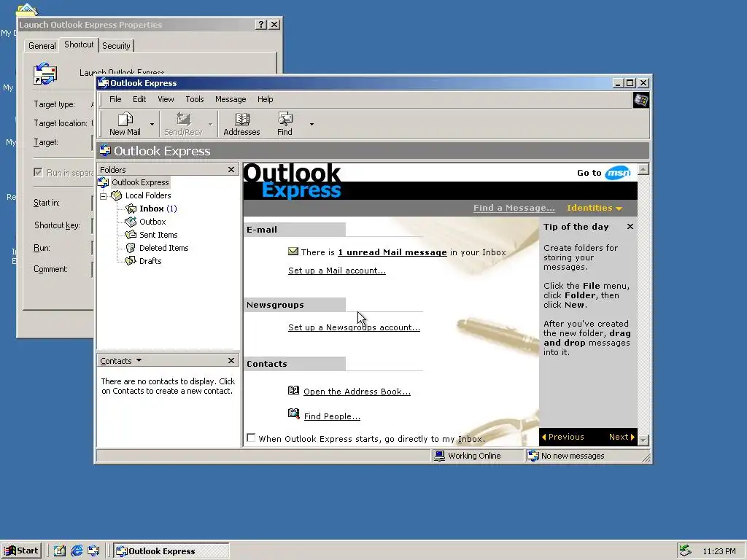Click the Find People link
The width and height of the screenshot is (747, 560).
pos(332,416)
